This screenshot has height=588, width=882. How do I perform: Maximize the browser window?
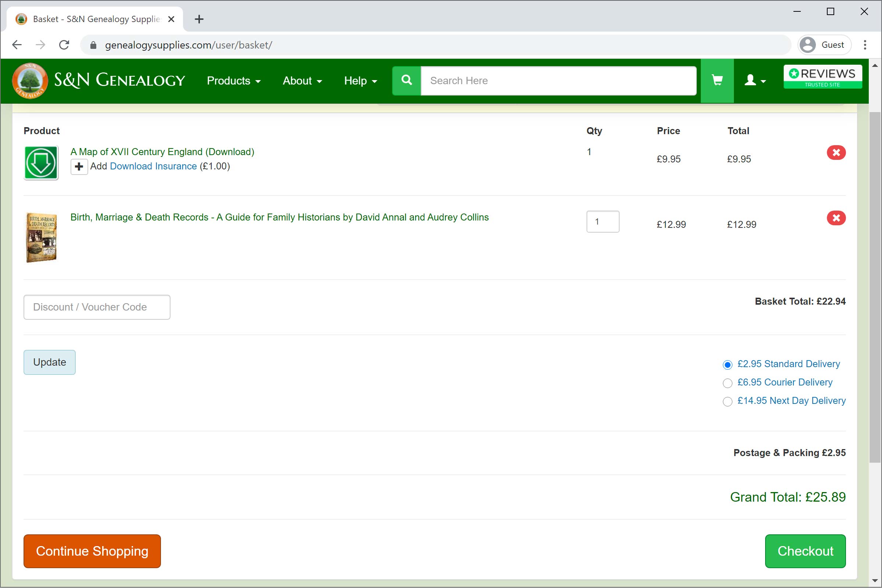(x=831, y=12)
